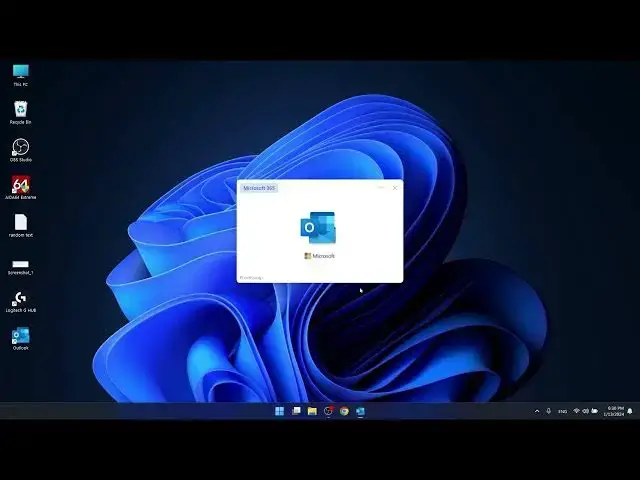The height and width of the screenshot is (480, 640).
Task: Open the clock and date flyout
Action: click(x=614, y=411)
